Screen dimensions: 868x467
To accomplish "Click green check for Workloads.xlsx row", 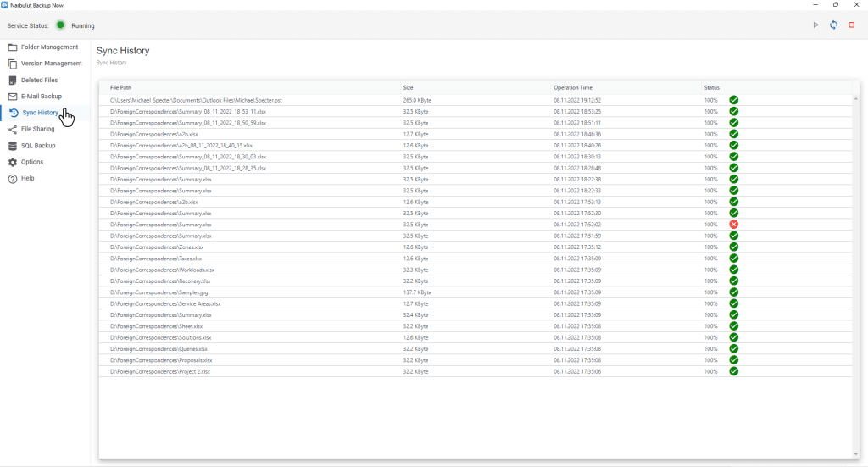I will tap(733, 270).
